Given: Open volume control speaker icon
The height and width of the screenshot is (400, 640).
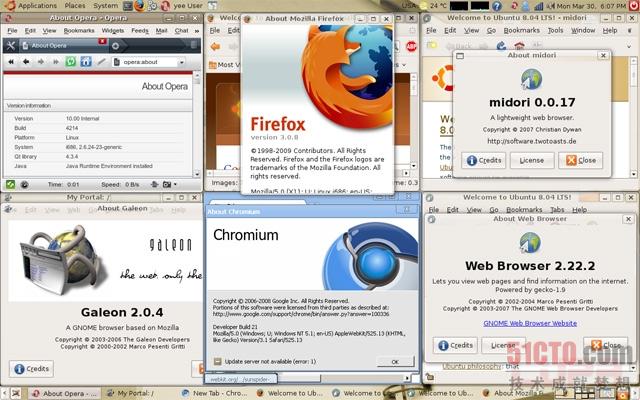Looking at the screenshot, I should tap(551, 6).
